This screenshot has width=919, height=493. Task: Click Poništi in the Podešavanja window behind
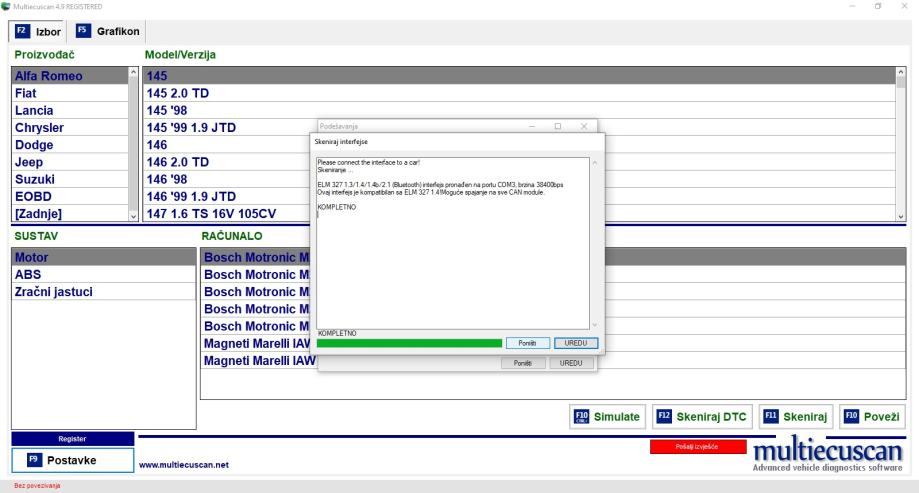522,363
